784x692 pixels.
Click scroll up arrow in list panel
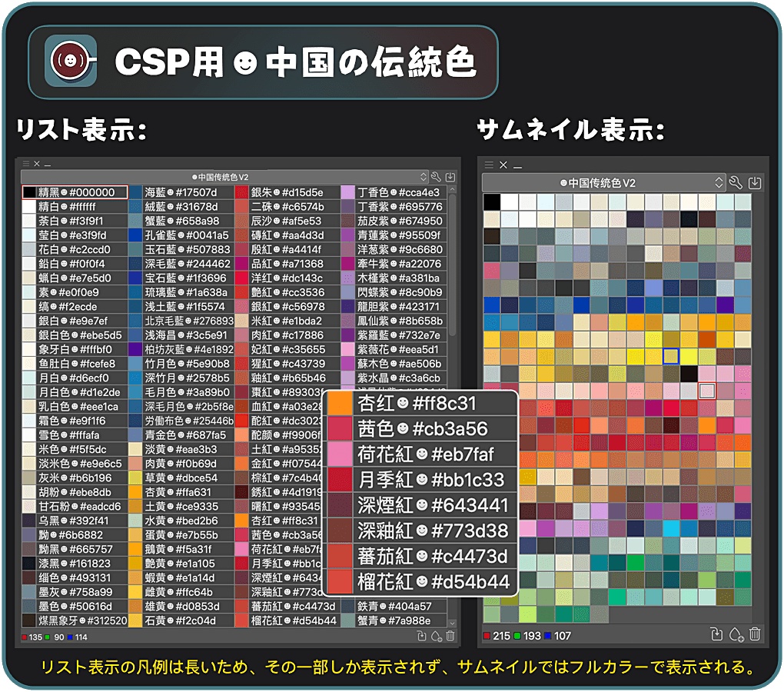click(452, 189)
